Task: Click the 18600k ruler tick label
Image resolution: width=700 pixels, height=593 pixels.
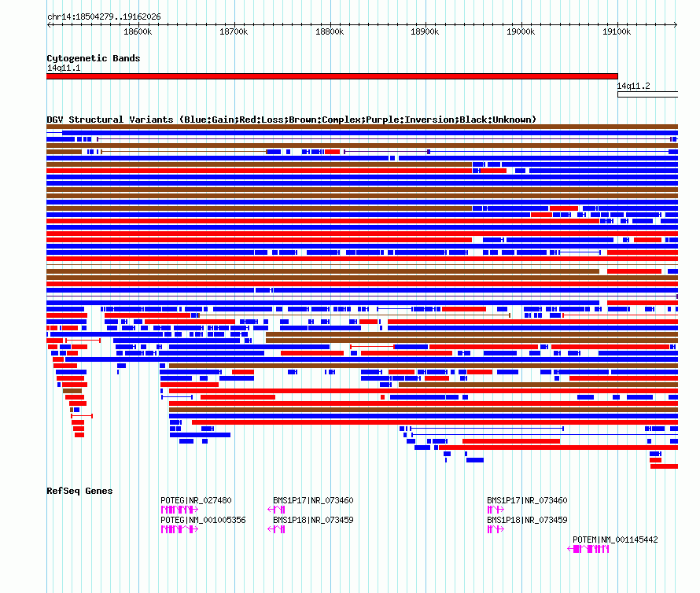Action: [x=138, y=31]
